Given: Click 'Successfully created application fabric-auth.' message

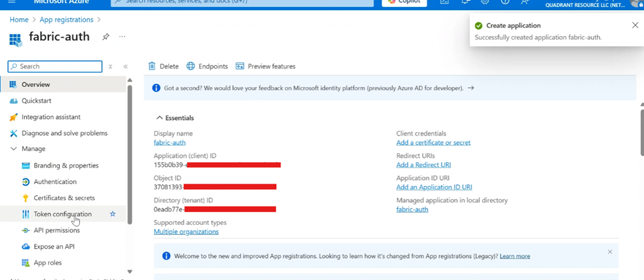Looking at the screenshot, I should (538, 37).
